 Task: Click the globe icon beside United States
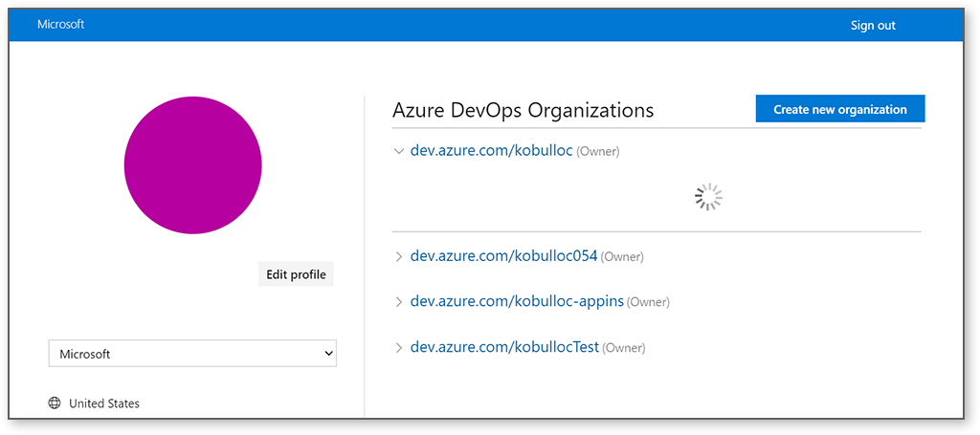click(55, 403)
